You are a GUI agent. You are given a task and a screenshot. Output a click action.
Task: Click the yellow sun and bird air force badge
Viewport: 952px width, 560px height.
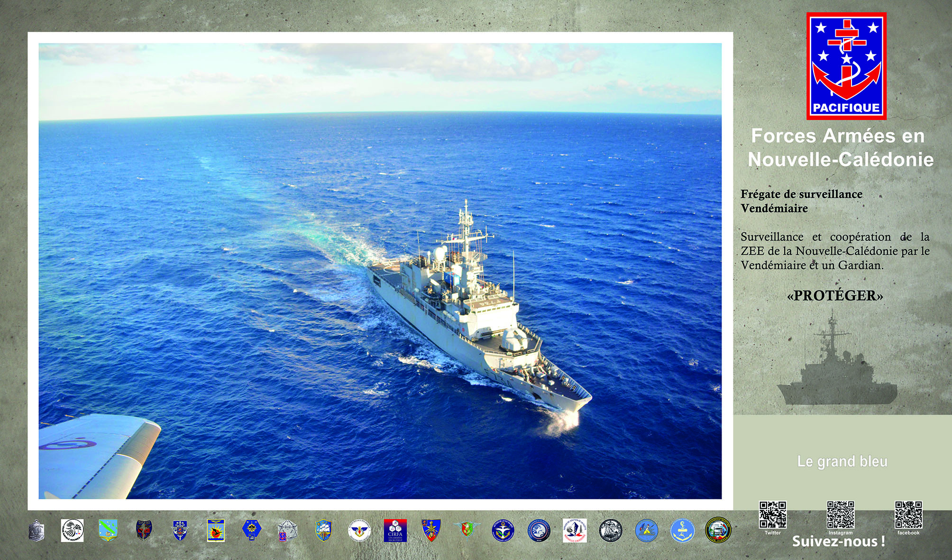coord(216,530)
